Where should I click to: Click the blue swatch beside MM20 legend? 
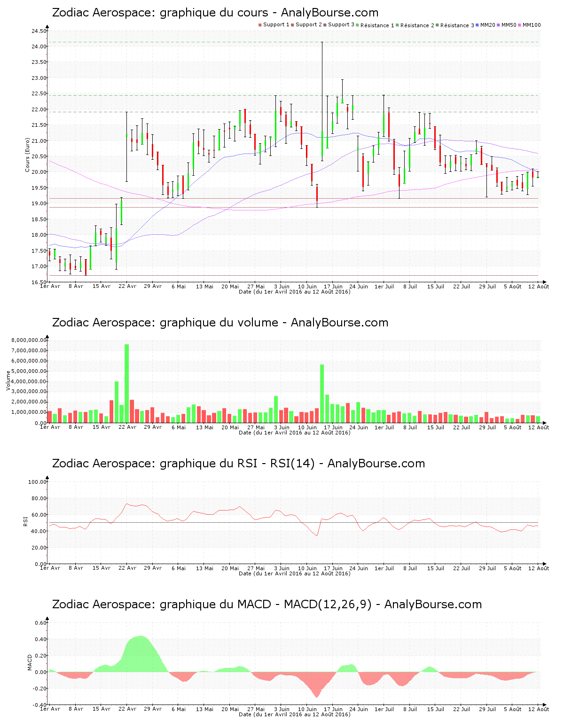coord(478,25)
